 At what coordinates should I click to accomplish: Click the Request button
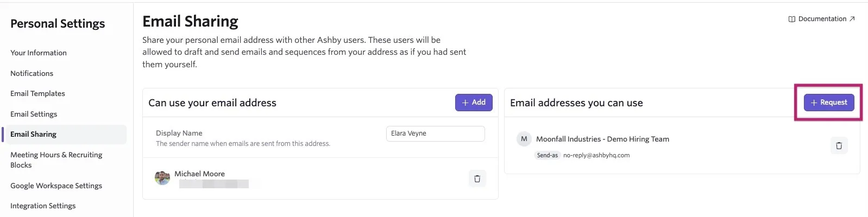pyautogui.click(x=829, y=103)
